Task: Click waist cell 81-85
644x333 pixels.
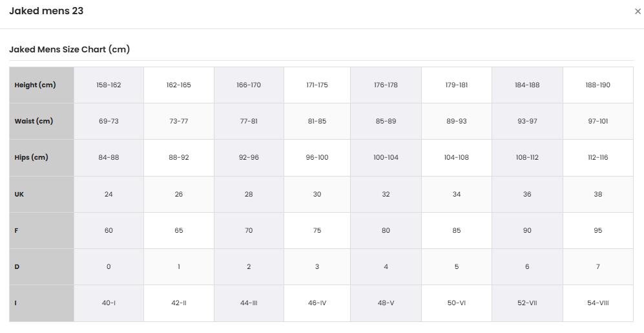Action: click(x=317, y=122)
